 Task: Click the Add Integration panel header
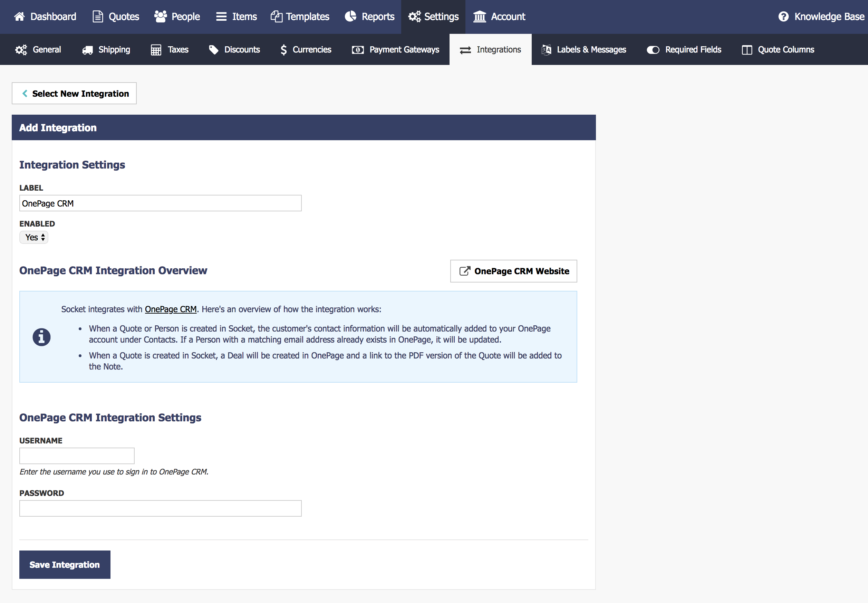point(304,127)
